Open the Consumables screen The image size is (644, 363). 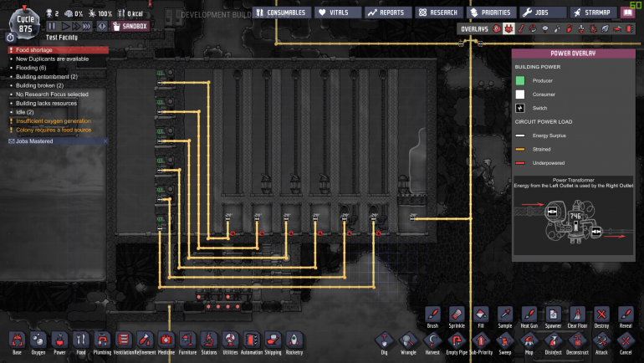tap(281, 13)
